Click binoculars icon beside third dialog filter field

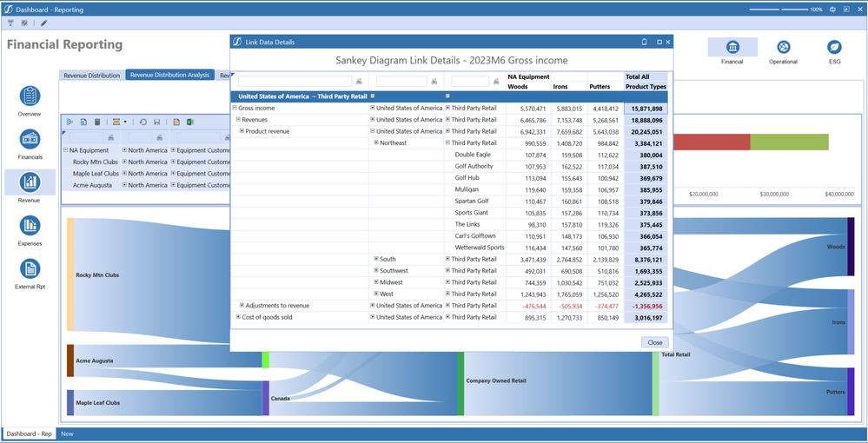496,82
